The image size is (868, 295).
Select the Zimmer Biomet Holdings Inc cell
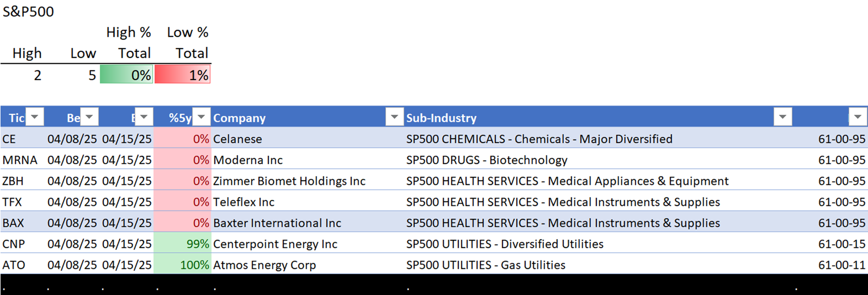(308, 181)
